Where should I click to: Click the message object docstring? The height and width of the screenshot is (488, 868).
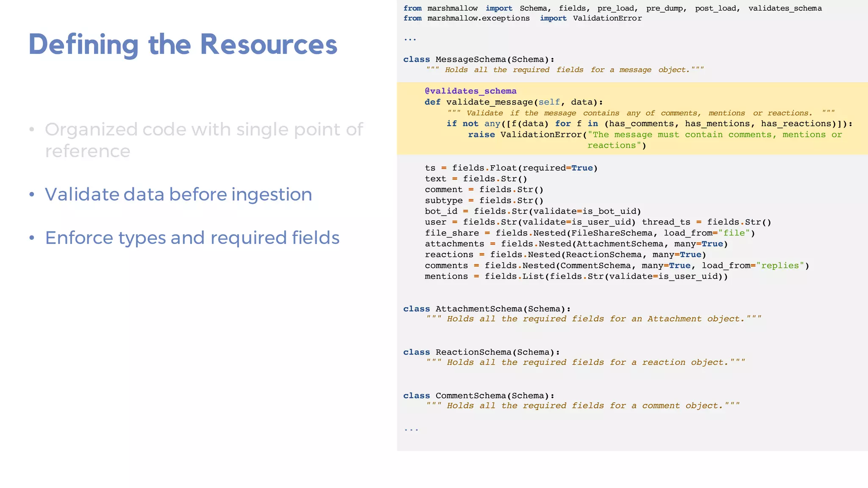pos(565,70)
